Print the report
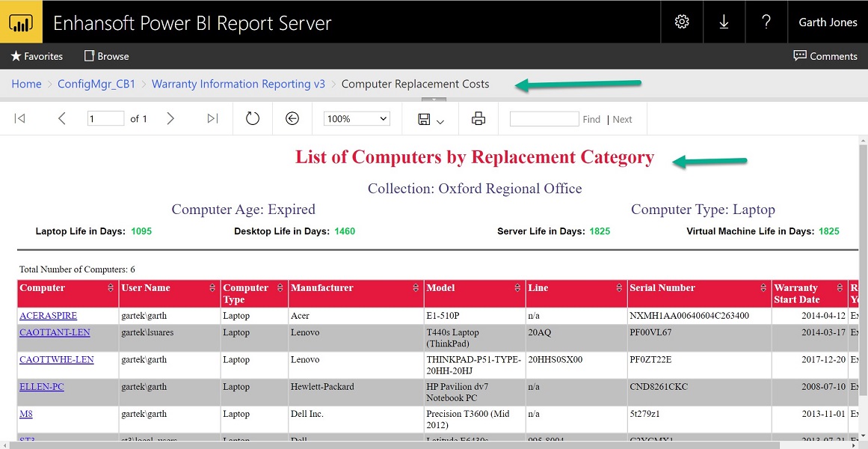Screen dimensions: 868x449 pyautogui.click(x=478, y=118)
